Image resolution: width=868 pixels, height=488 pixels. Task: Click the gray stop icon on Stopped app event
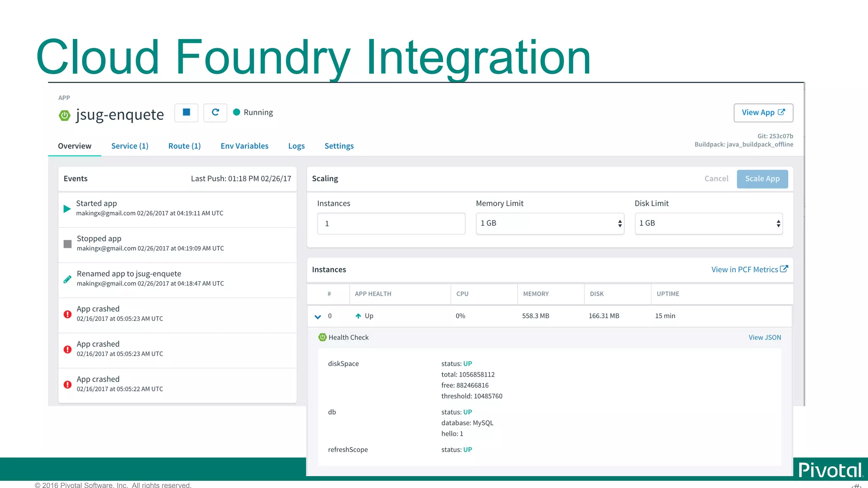(67, 244)
